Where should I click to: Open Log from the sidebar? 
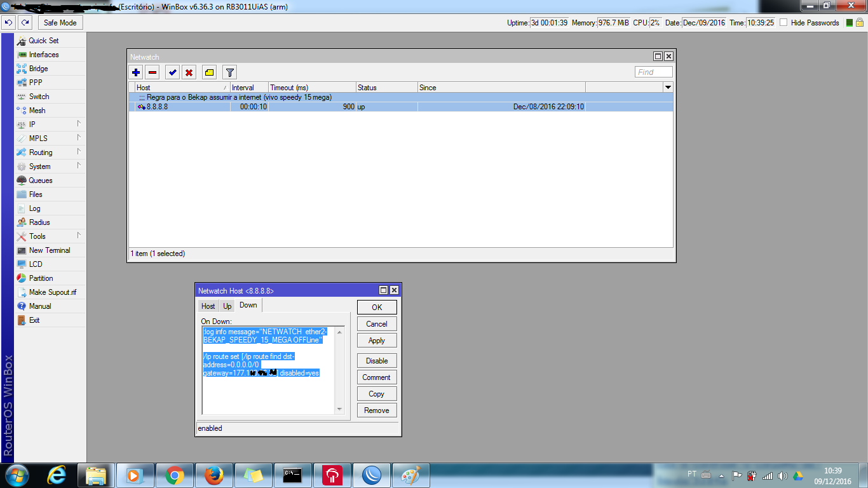50,208
